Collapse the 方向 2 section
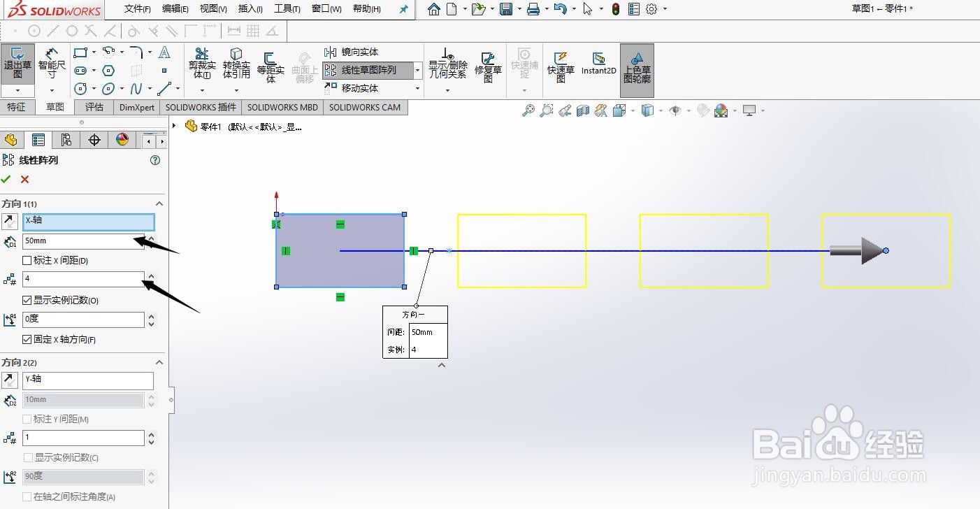Viewport: 980px width, 509px height. tap(159, 362)
